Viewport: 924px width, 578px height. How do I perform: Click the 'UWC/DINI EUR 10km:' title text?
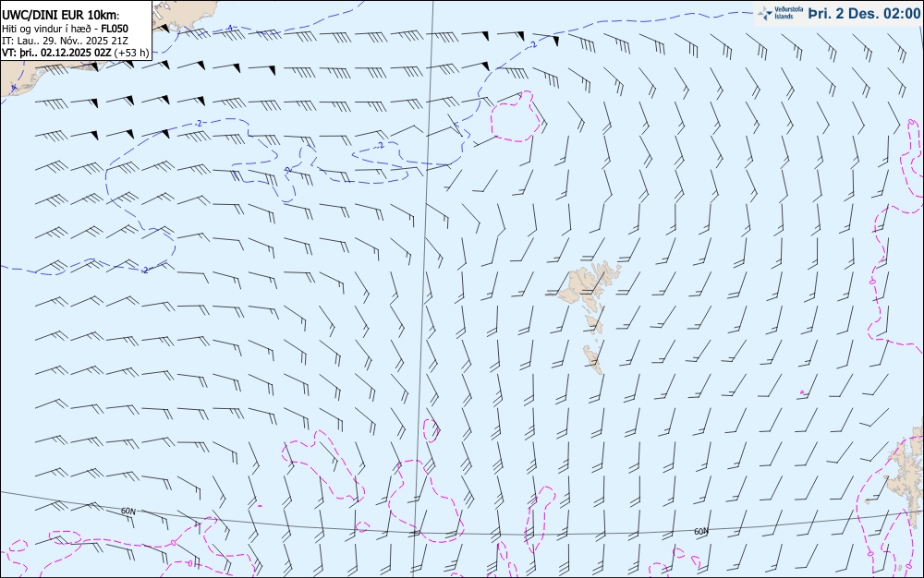tap(61, 16)
